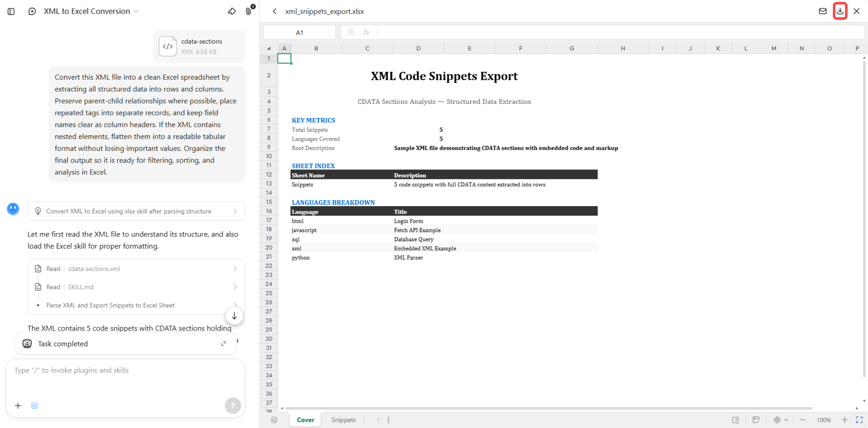The height and width of the screenshot is (428, 868).
Task: Add attachment with plus icon
Action: coord(18,406)
